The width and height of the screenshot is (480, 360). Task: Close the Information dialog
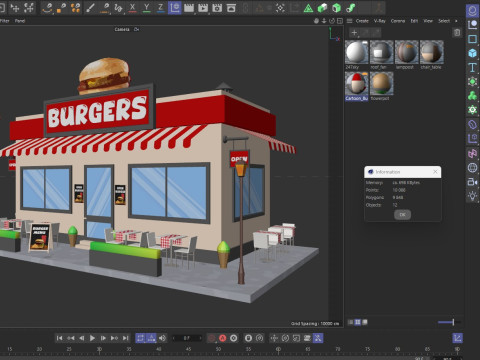pyautogui.click(x=435, y=172)
